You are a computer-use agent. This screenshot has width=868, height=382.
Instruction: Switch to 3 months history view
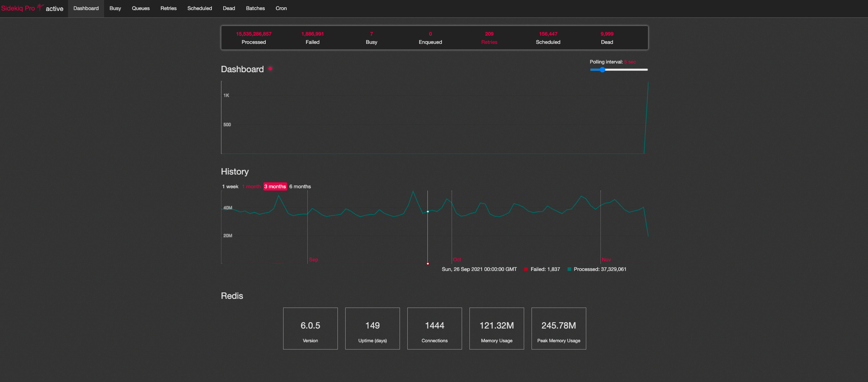click(275, 186)
